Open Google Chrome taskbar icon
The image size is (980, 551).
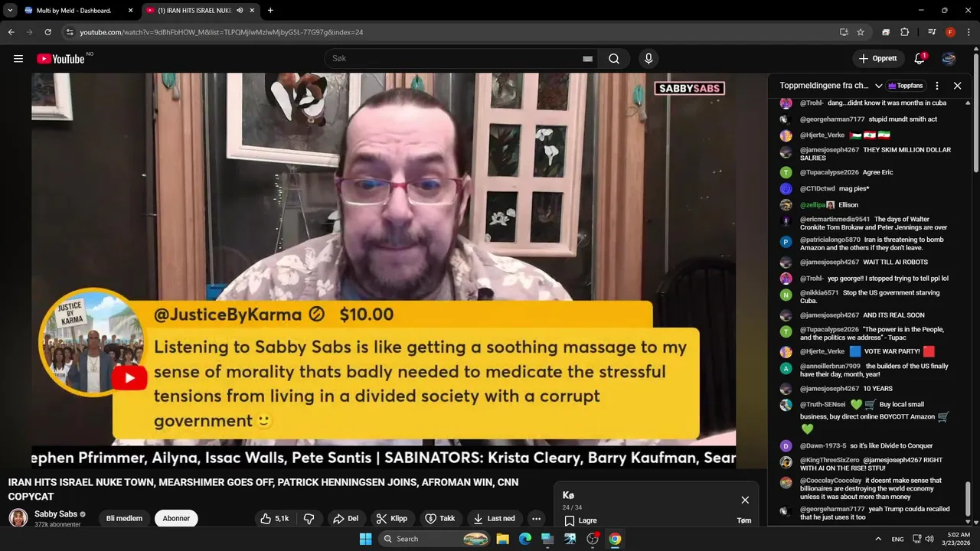[x=615, y=539]
